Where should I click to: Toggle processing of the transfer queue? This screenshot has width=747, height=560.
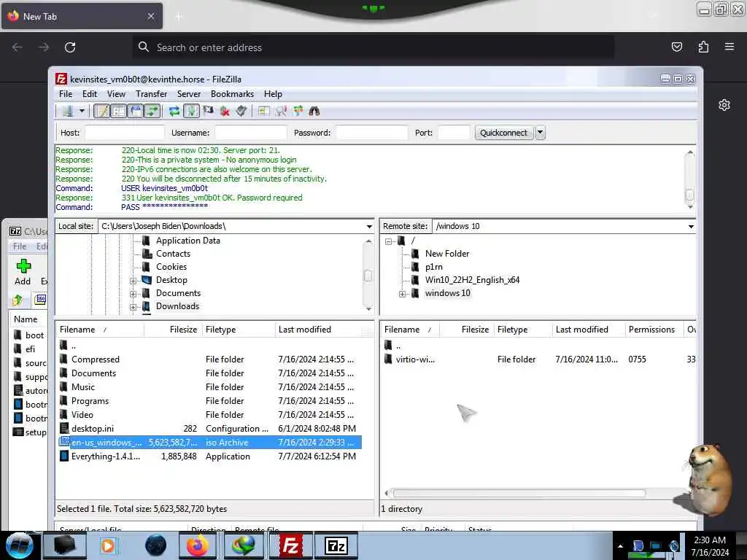(191, 112)
